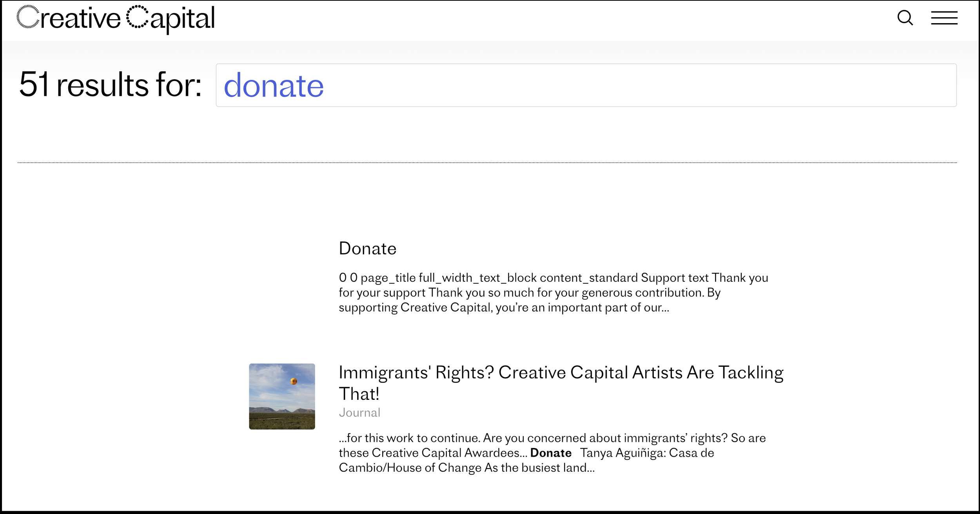Click Tanya Aguiñiga name in excerpt

(x=621, y=453)
